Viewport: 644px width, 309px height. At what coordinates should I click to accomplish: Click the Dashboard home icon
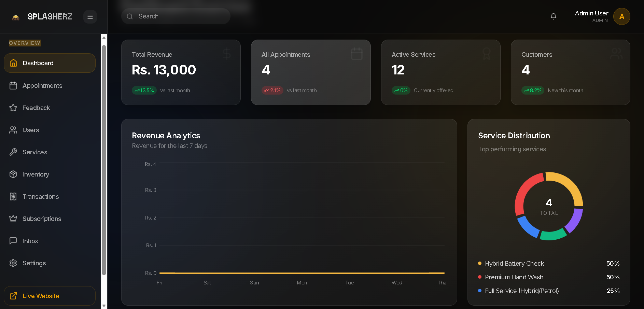click(x=13, y=63)
